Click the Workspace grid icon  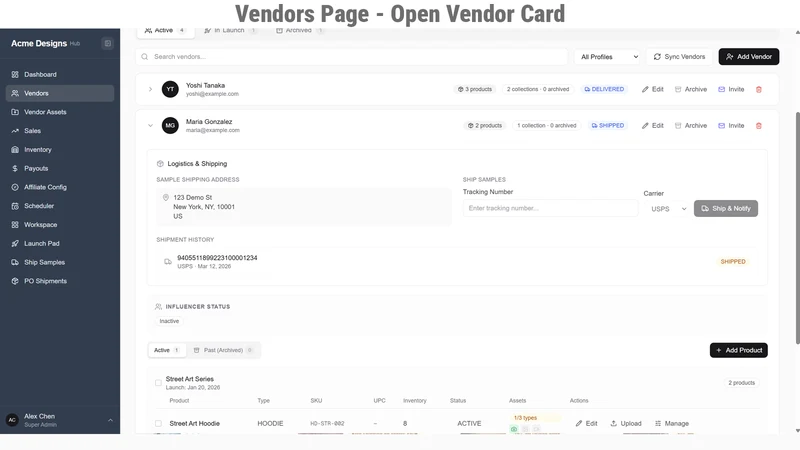coord(15,225)
